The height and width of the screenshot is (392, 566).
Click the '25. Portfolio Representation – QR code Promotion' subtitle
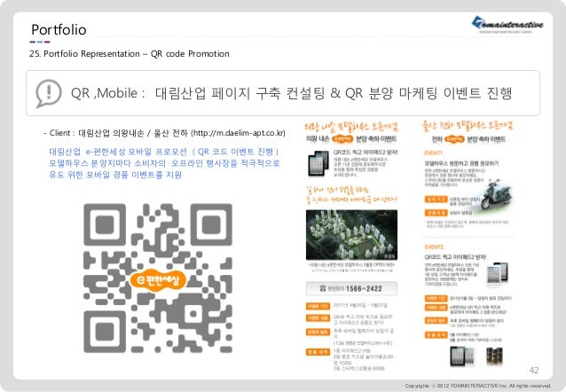pos(130,54)
